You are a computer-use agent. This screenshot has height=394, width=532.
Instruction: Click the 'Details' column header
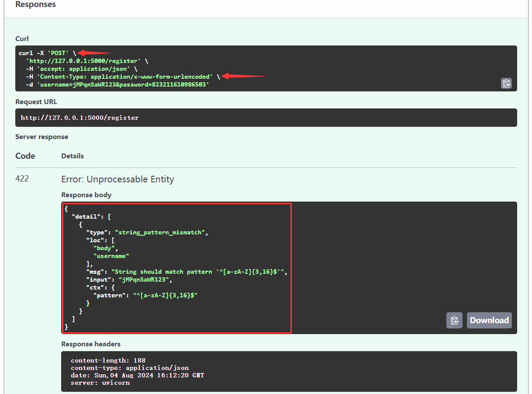(x=73, y=156)
